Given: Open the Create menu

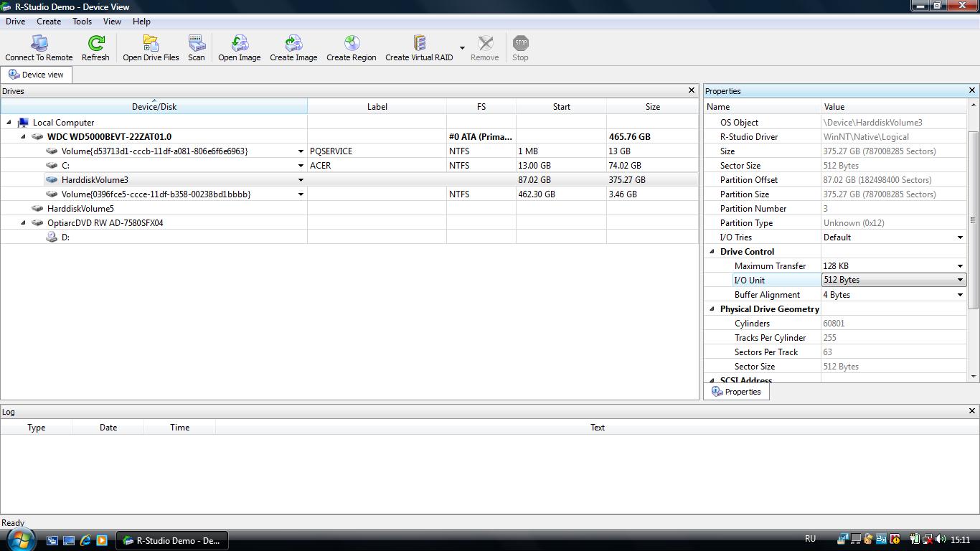Looking at the screenshot, I should [x=49, y=22].
